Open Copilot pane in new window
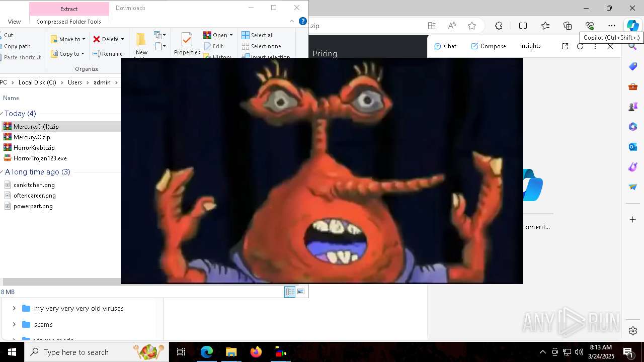Image resolution: width=644 pixels, height=362 pixels. [x=565, y=46]
